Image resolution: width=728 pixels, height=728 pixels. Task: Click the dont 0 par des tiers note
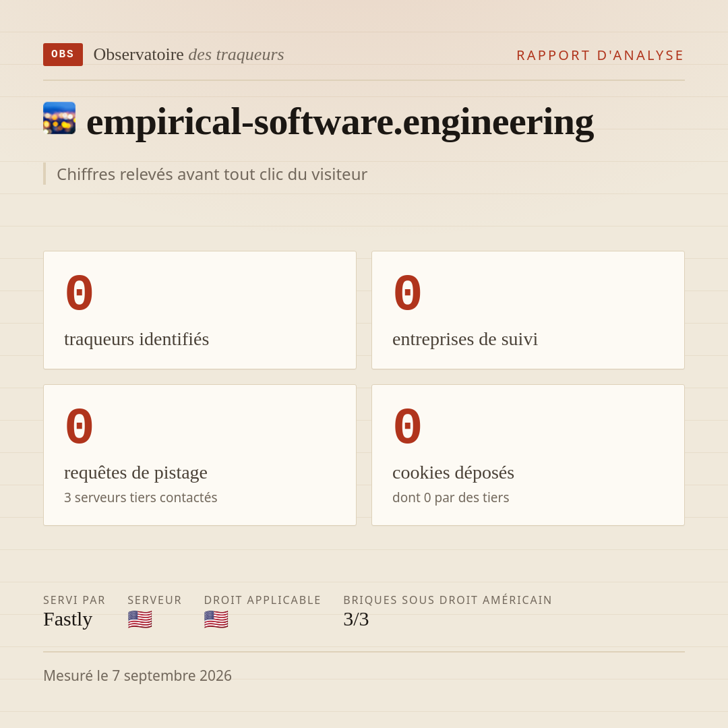pyautogui.click(x=451, y=497)
